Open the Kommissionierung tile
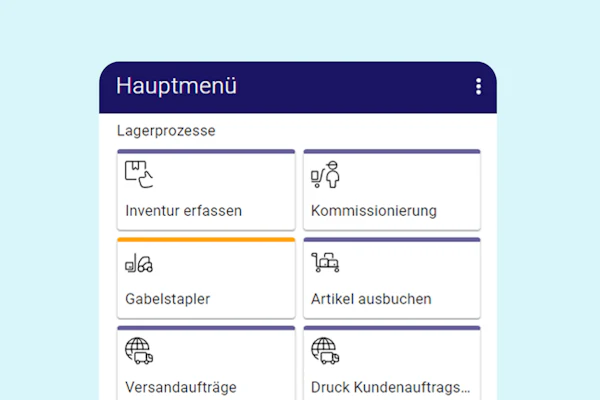Image resolution: width=600 pixels, height=400 pixels. coord(392,190)
